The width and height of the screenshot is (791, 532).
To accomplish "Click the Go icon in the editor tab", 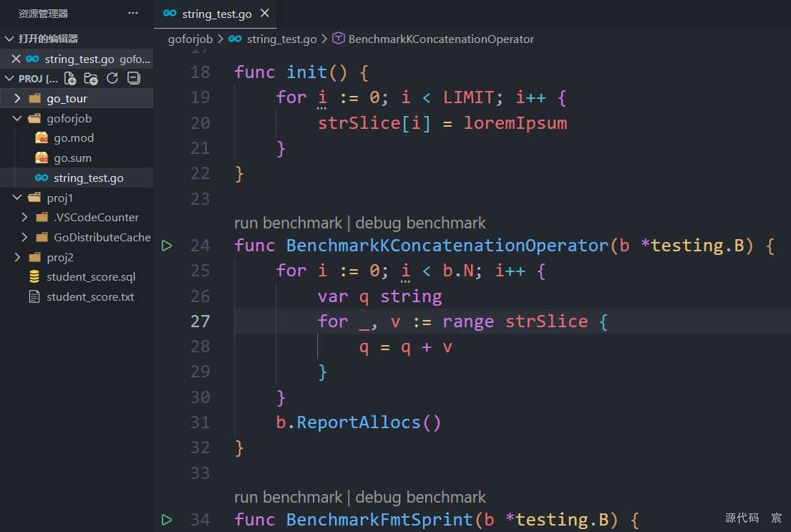I will click(x=170, y=13).
